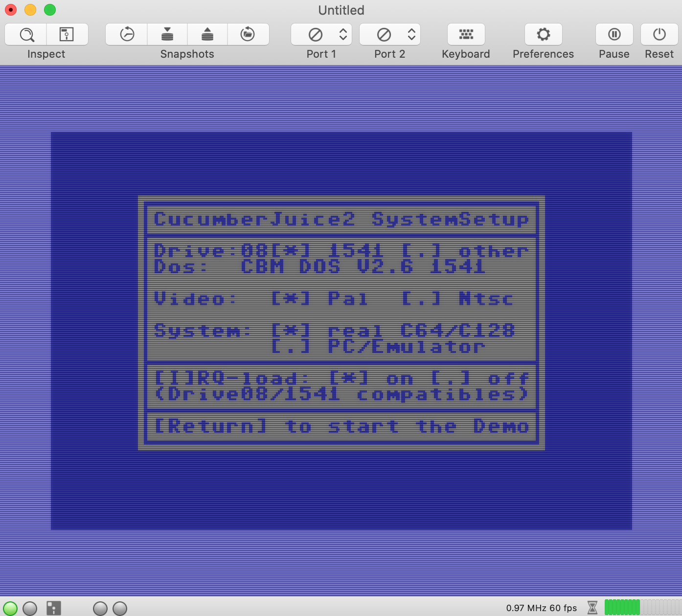Screen dimensions: 682x616
Task: Click the 'Port 1' toolbar label
Action: pyautogui.click(x=321, y=54)
